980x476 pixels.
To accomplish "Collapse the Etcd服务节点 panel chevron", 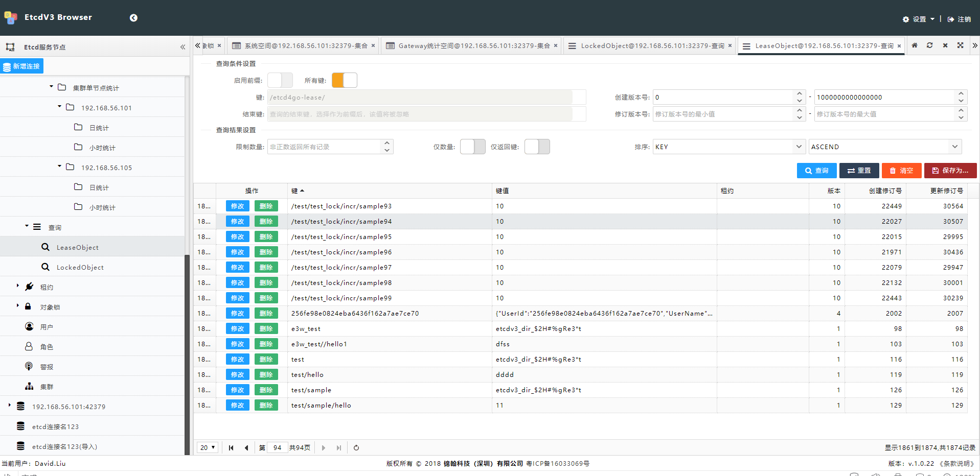I will coord(183,47).
